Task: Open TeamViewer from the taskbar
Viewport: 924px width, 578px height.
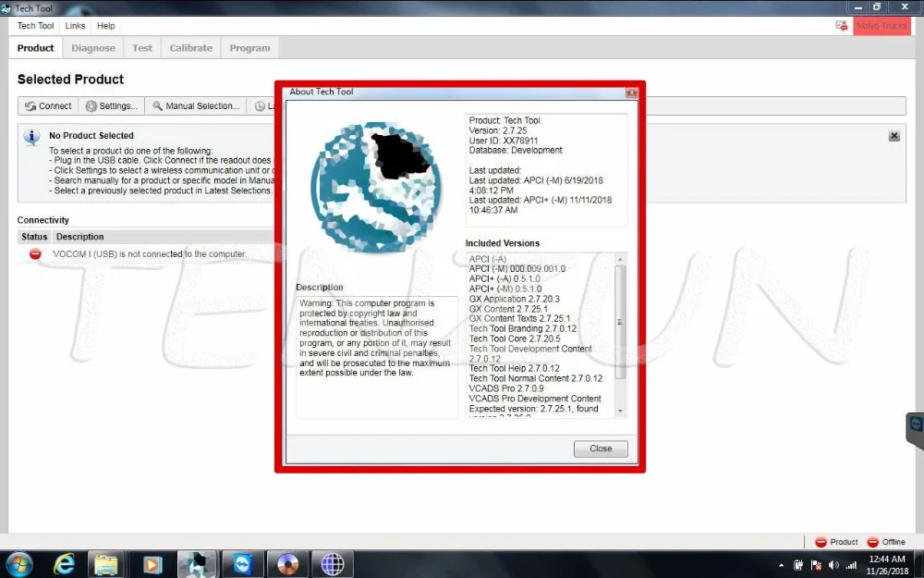Action: pyautogui.click(x=242, y=564)
